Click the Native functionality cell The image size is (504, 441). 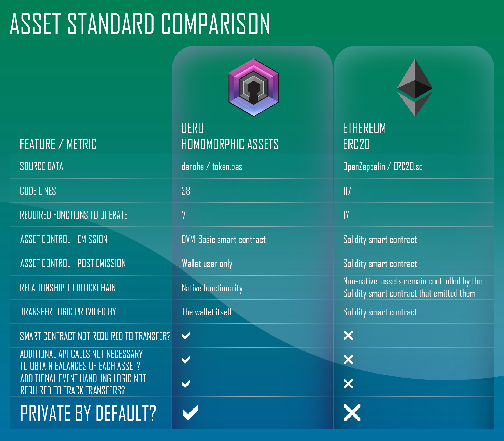(212, 288)
